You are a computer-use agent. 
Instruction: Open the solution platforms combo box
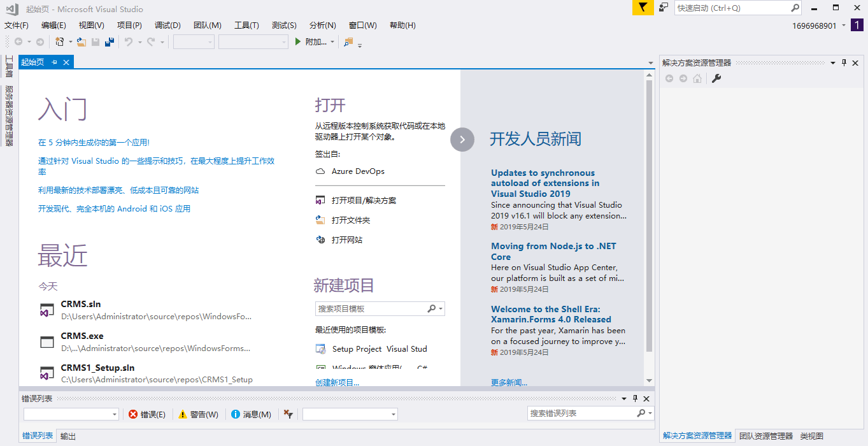(x=253, y=42)
